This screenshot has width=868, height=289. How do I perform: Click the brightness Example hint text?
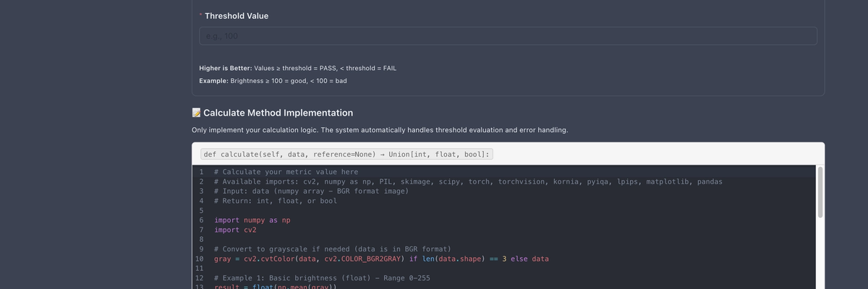click(x=273, y=80)
